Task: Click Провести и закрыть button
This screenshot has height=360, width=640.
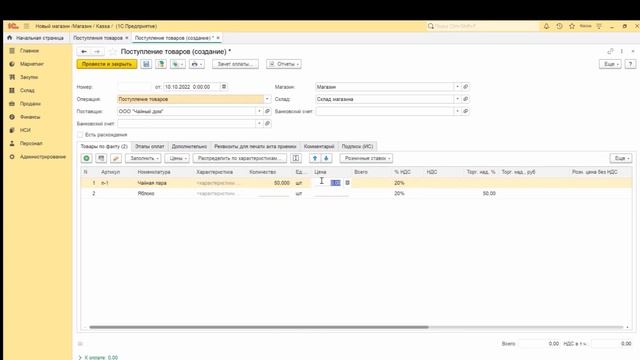Action: click(107, 64)
